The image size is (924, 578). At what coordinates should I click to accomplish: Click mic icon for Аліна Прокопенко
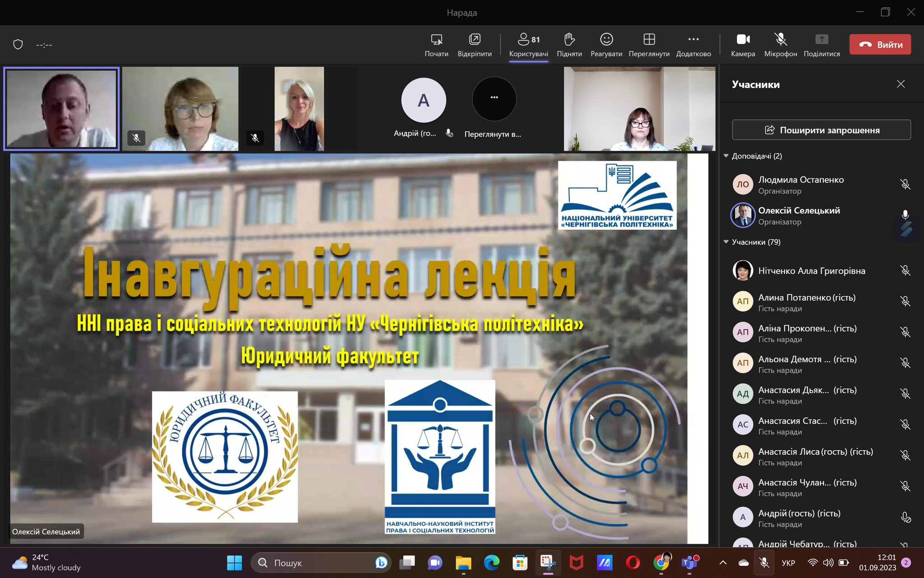(905, 332)
